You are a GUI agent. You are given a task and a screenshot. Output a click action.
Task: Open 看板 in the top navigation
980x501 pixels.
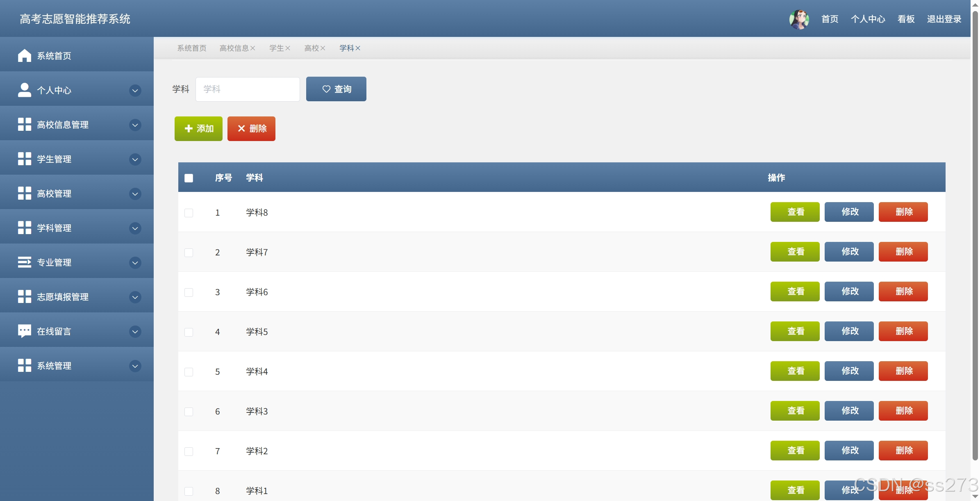click(906, 19)
